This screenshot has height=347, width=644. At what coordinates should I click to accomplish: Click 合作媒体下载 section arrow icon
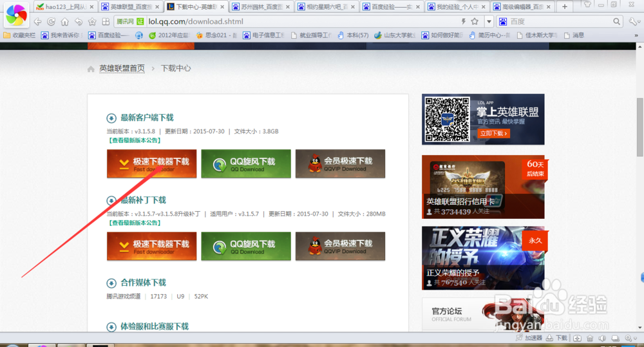tap(111, 283)
